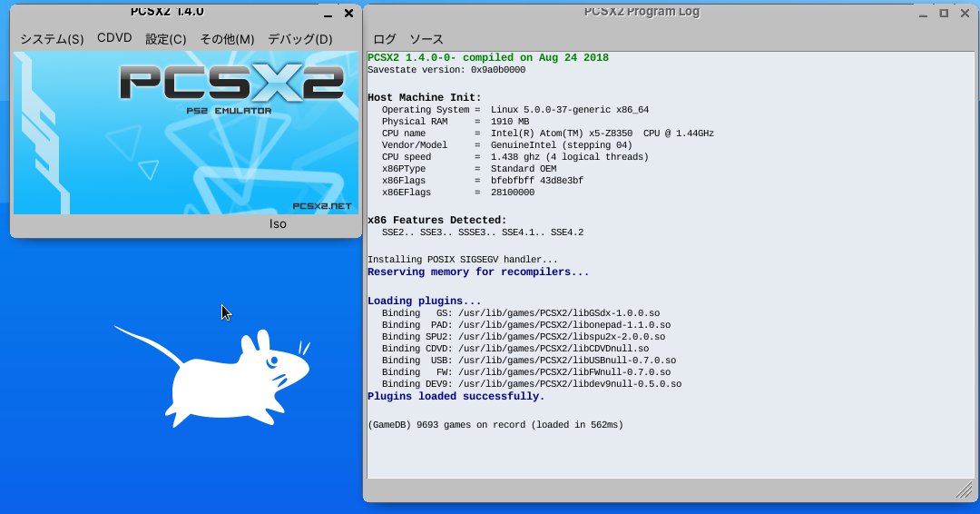980x514 pixels.
Task: Click the 'x86 Features Detected:' heading
Action: [x=436, y=220]
